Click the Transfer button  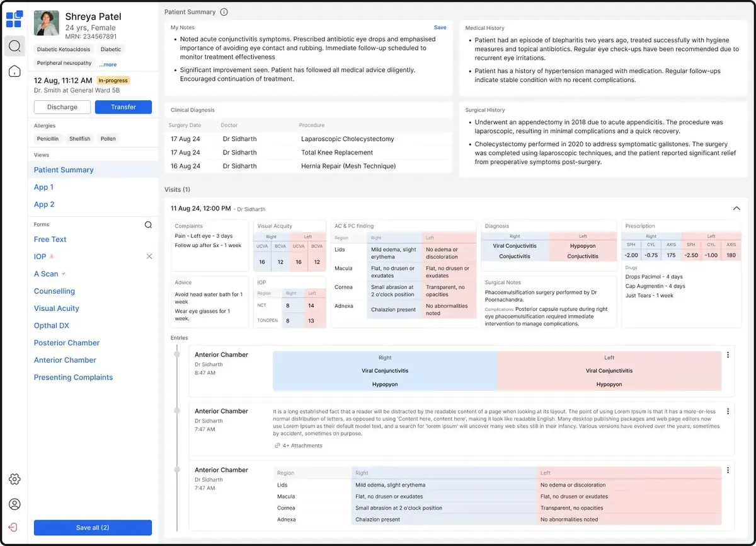[x=123, y=107]
